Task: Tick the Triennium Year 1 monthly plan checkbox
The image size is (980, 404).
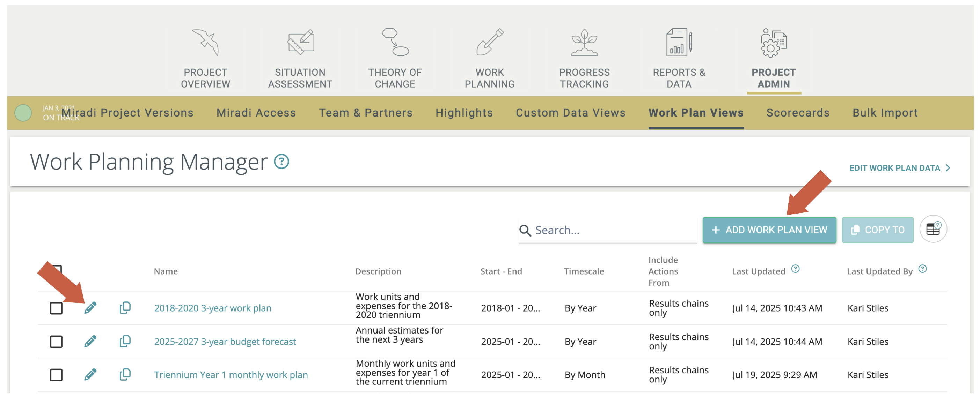Action: tap(56, 375)
